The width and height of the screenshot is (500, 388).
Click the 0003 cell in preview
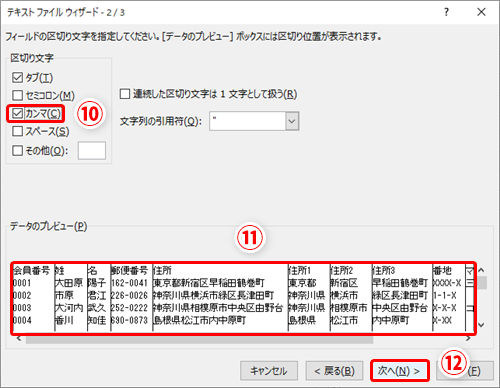[x=22, y=308]
